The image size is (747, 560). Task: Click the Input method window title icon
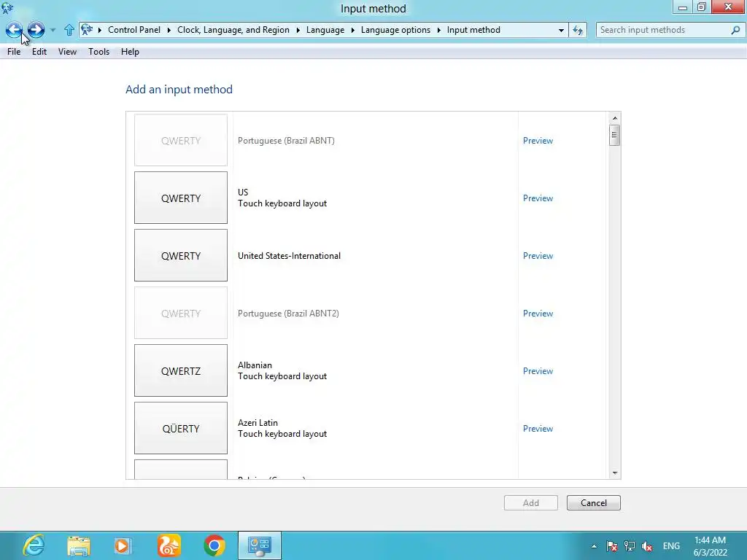(7, 7)
